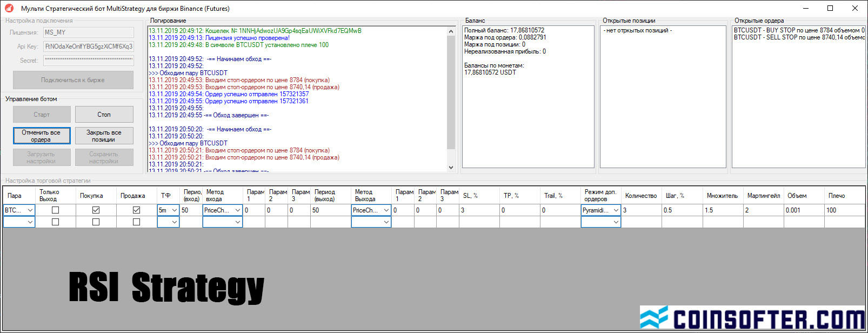Check the Продажа box in the empty second row
The image size is (868, 333).
click(x=136, y=222)
